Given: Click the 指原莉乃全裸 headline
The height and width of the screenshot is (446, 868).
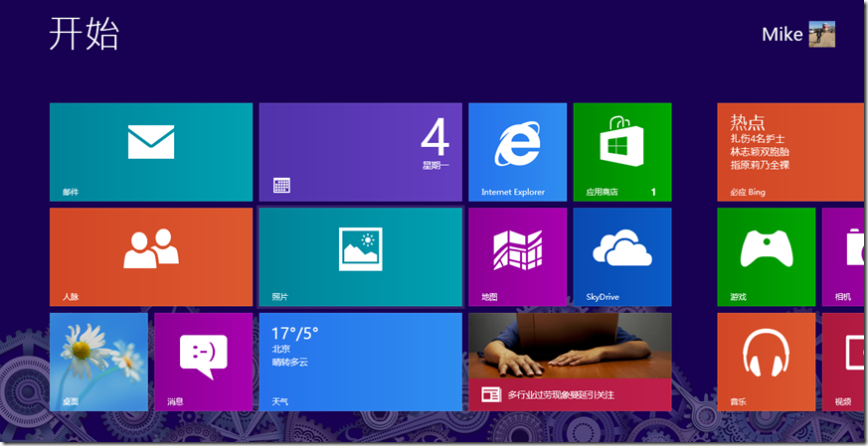Looking at the screenshot, I should (x=760, y=165).
